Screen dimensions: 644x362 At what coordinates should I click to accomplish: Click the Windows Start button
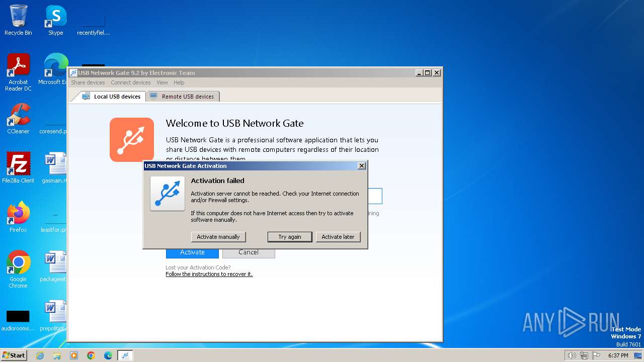[14, 355]
